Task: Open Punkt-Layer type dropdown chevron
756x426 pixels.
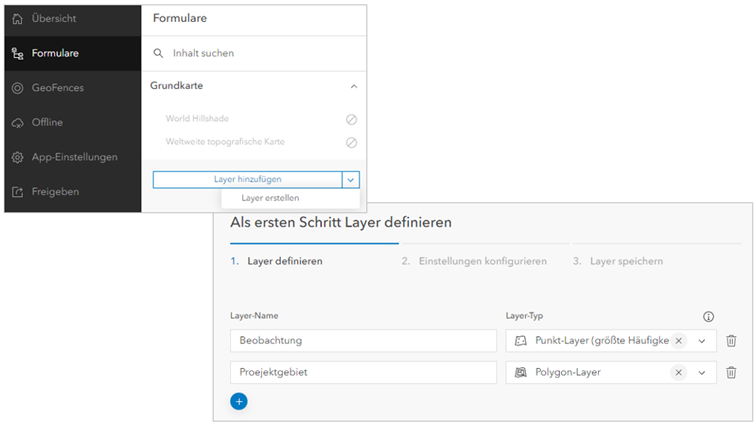Action: pos(702,341)
